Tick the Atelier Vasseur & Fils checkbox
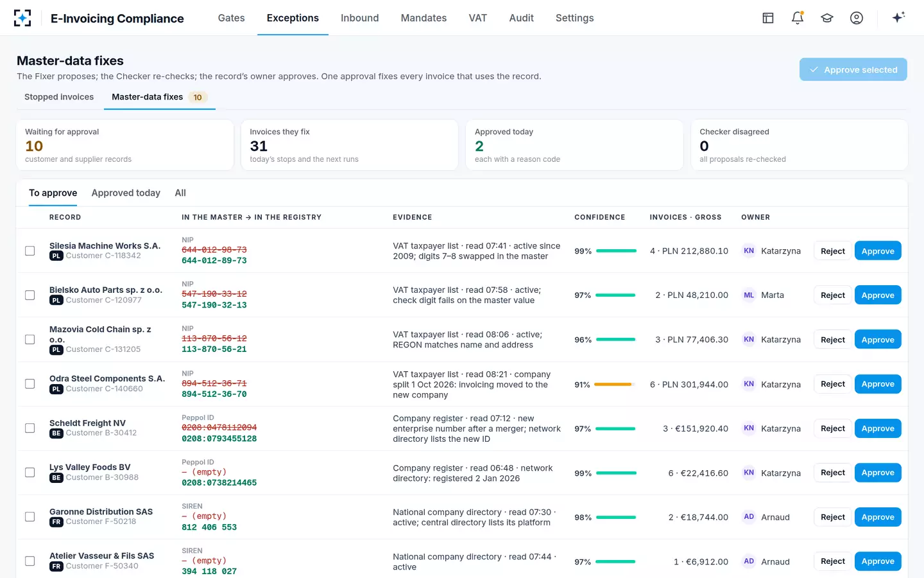This screenshot has width=924, height=578. point(30,561)
